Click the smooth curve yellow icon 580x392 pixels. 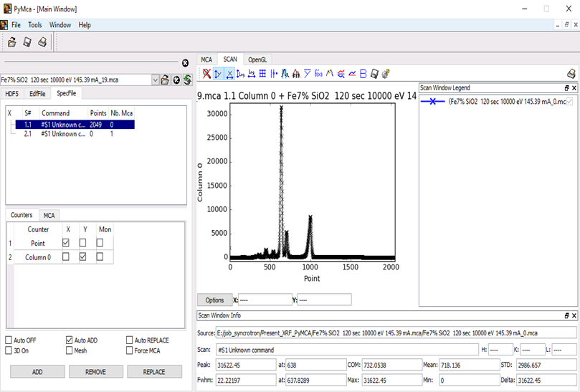[330, 74]
